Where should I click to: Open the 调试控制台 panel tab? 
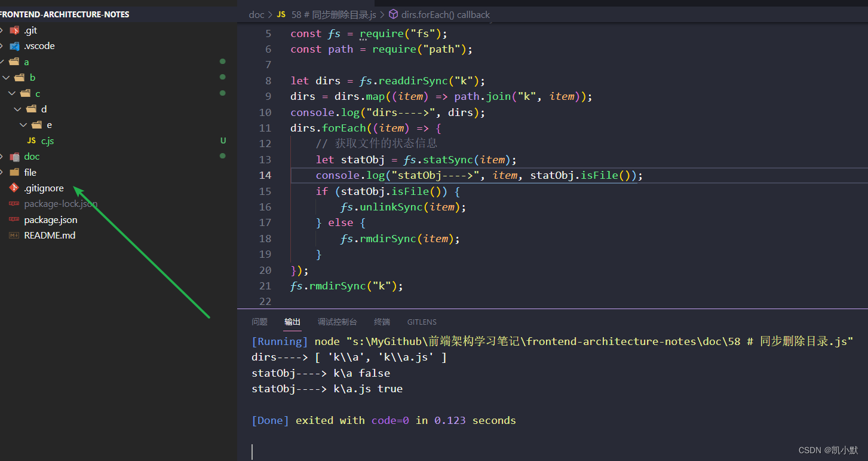(338, 322)
